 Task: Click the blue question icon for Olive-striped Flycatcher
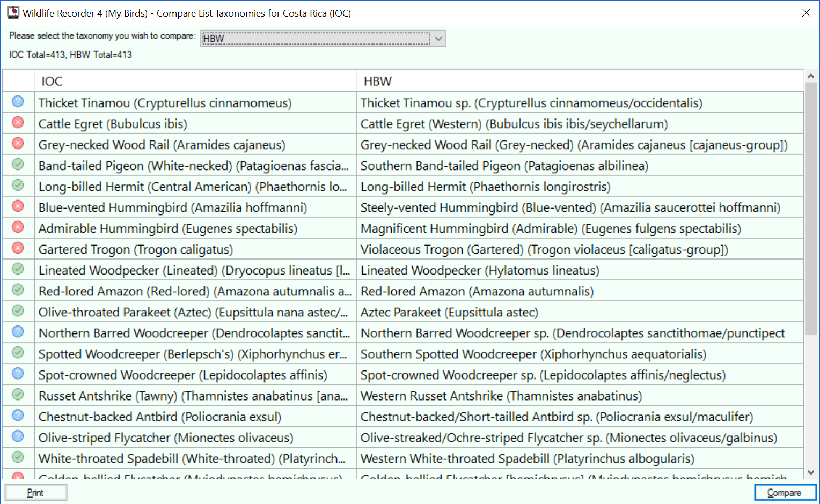[18, 436]
